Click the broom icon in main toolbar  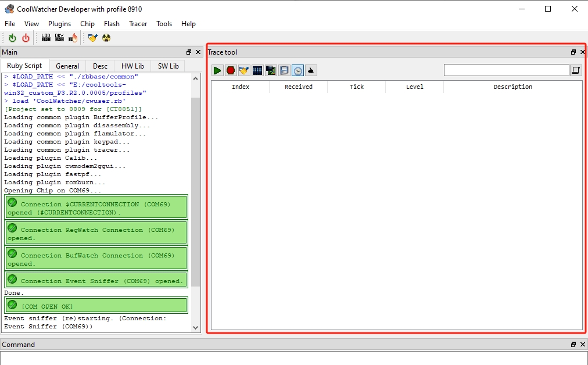[92, 38]
